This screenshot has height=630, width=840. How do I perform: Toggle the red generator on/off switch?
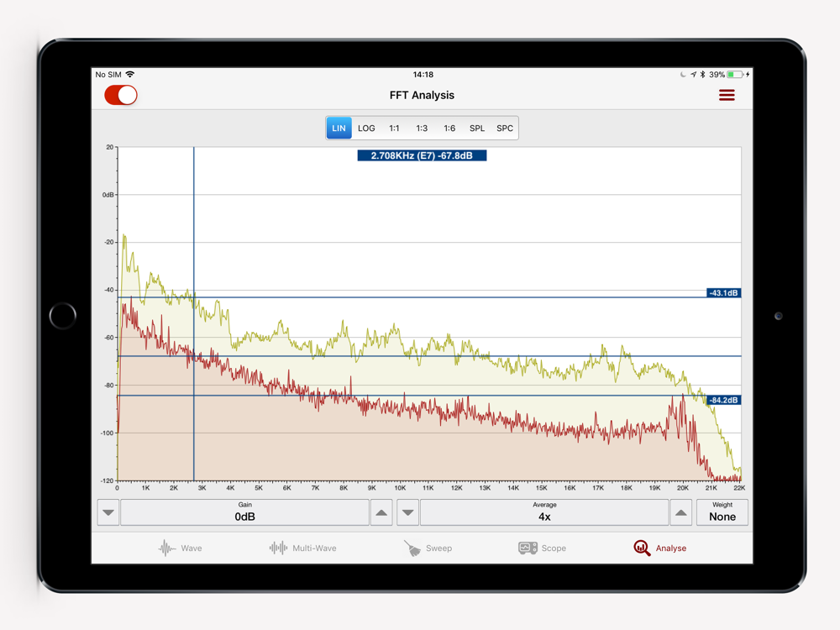120,96
